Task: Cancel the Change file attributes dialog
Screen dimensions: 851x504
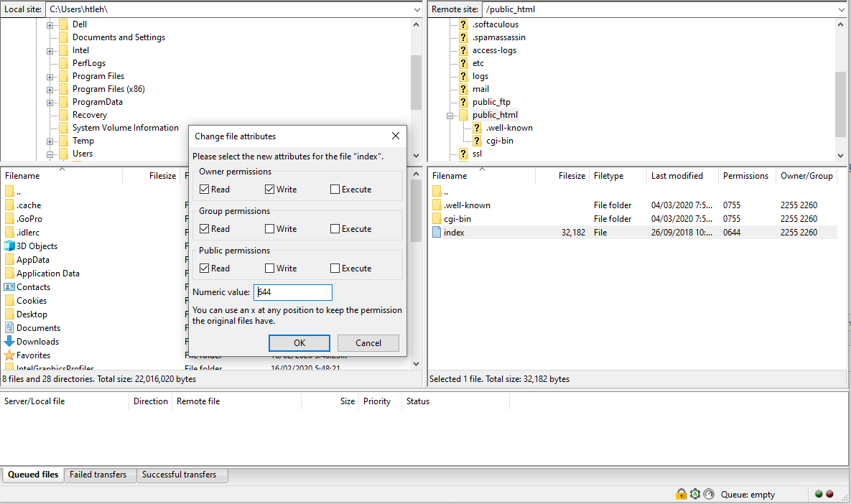Action: click(x=368, y=343)
